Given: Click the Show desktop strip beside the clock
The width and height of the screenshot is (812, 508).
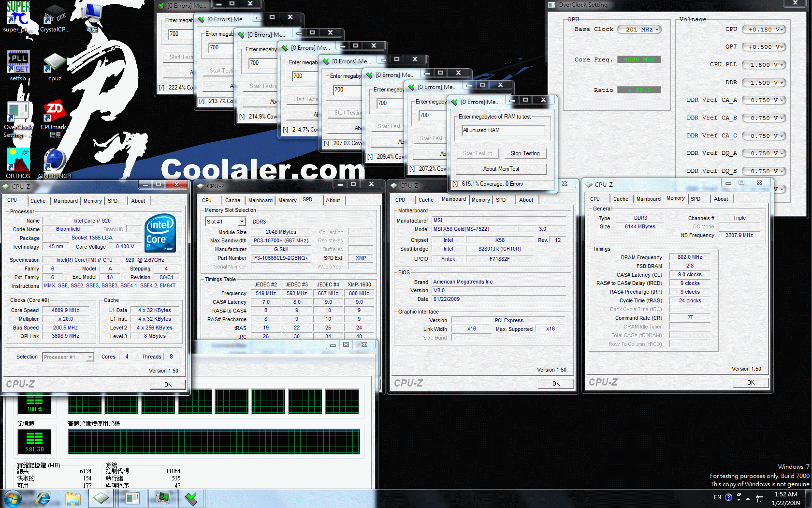Looking at the screenshot, I should pyautogui.click(x=809, y=498).
